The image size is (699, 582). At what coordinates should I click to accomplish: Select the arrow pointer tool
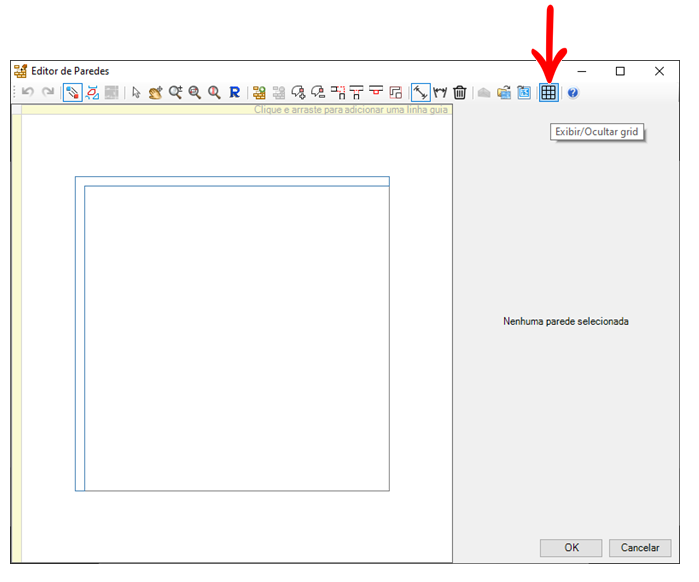tap(136, 93)
